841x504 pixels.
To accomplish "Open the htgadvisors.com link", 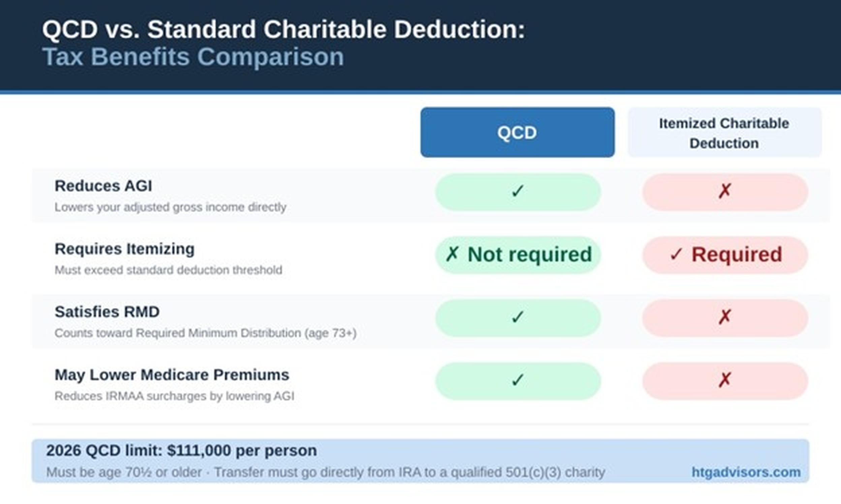I will [746, 472].
